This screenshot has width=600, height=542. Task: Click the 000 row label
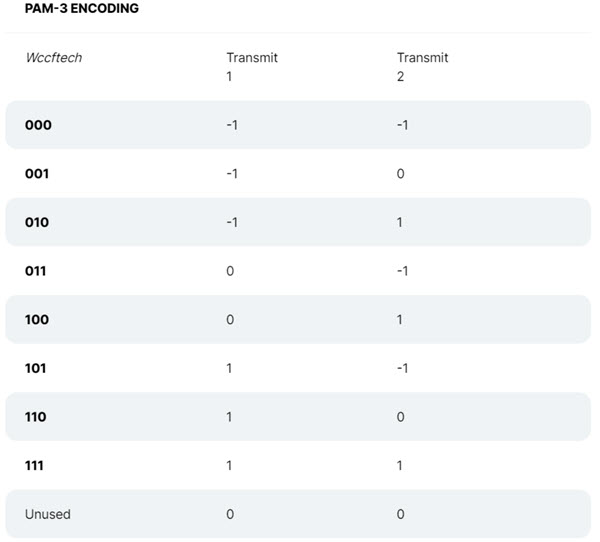point(38,125)
